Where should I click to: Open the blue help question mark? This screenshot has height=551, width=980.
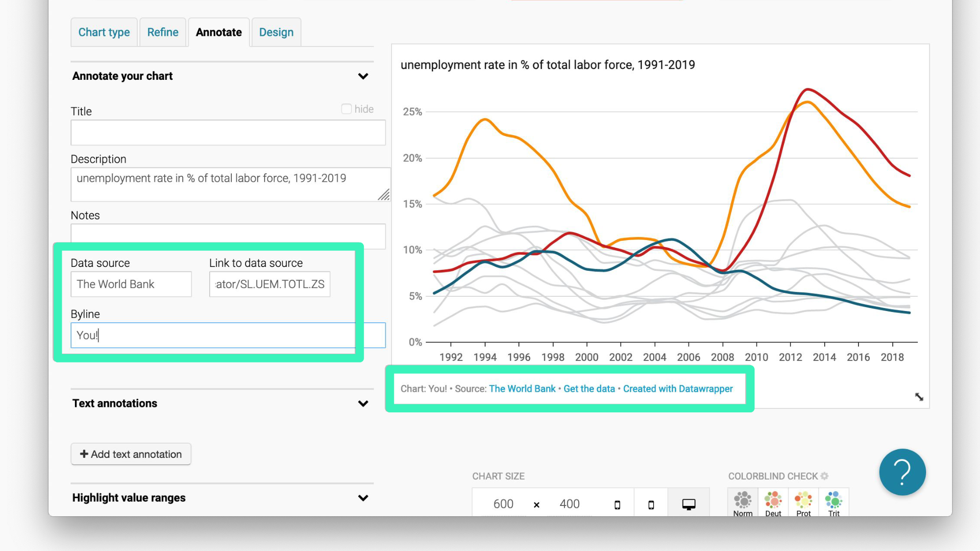902,472
